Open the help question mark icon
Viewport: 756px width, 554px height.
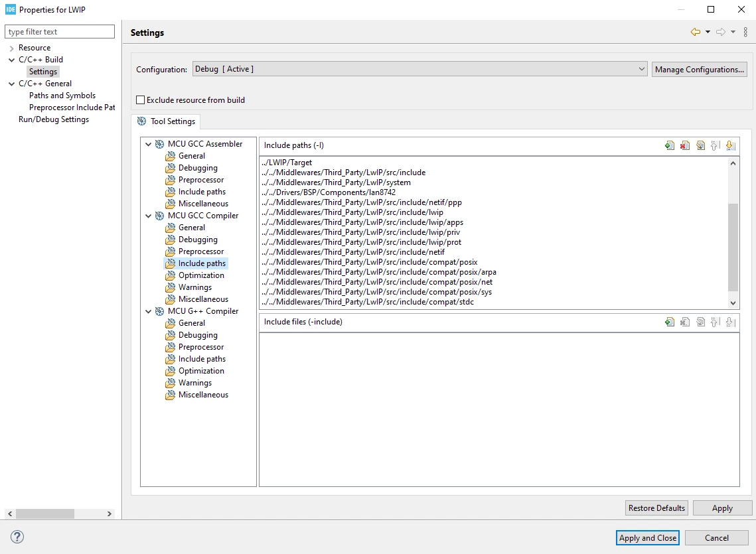[x=17, y=537]
